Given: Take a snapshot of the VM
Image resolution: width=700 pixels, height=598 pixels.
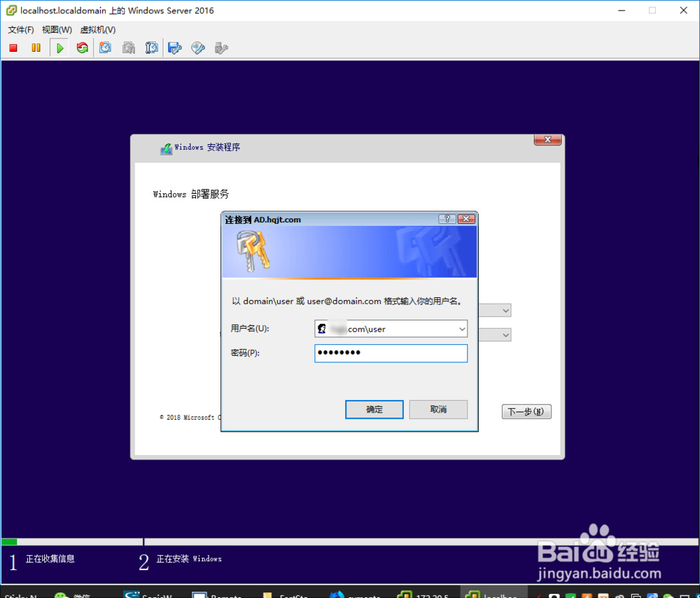Looking at the screenshot, I should (x=106, y=48).
